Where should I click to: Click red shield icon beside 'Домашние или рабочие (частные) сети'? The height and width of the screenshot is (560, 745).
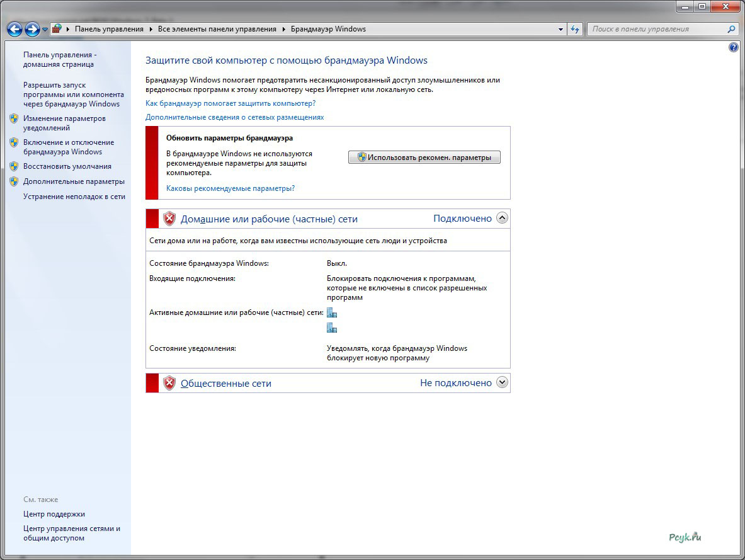(x=169, y=219)
